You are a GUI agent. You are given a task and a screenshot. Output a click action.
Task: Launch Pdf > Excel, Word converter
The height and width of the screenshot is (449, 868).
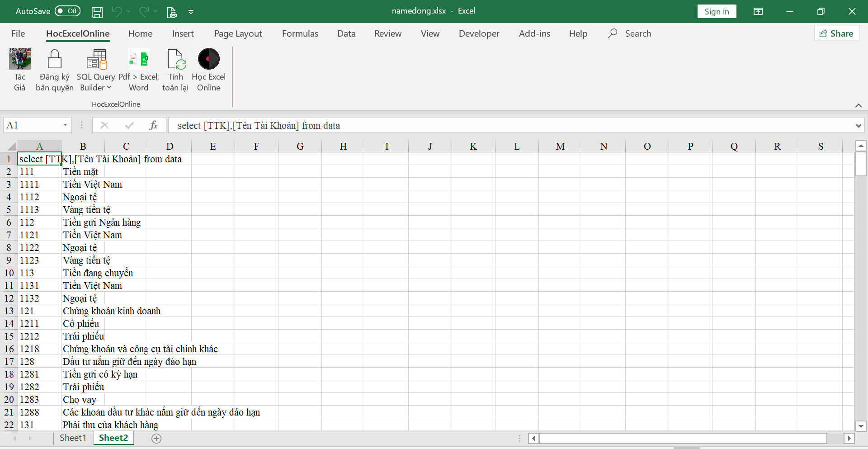click(x=138, y=60)
